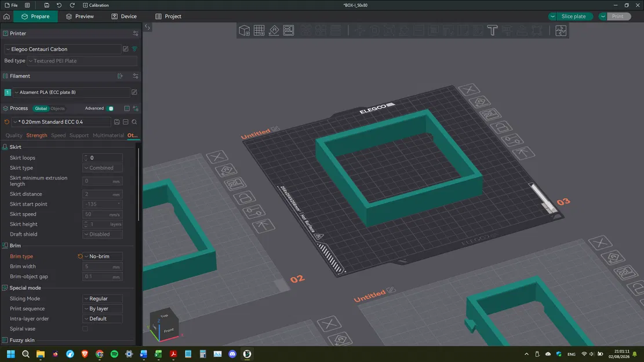Switch to the Preview tab

[x=79, y=16]
